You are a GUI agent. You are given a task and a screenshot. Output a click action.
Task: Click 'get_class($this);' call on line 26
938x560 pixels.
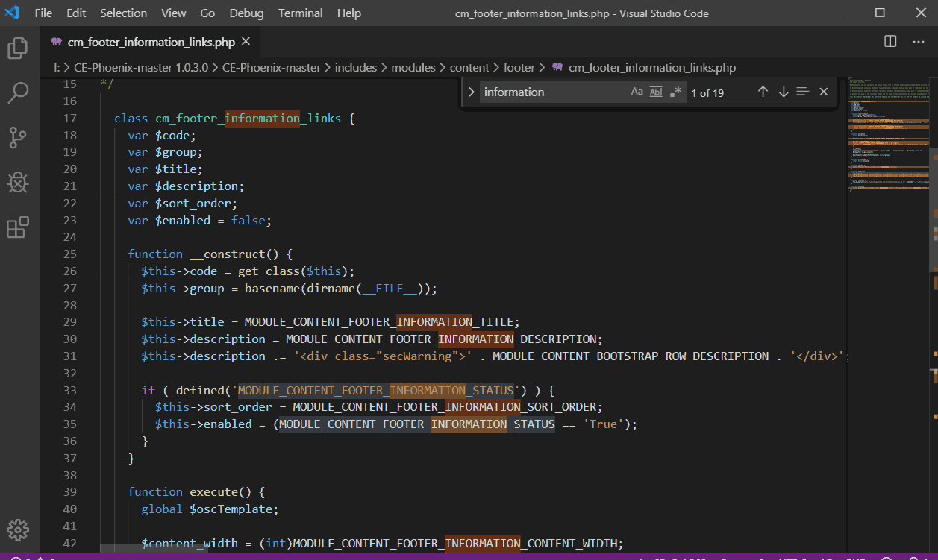click(x=296, y=271)
